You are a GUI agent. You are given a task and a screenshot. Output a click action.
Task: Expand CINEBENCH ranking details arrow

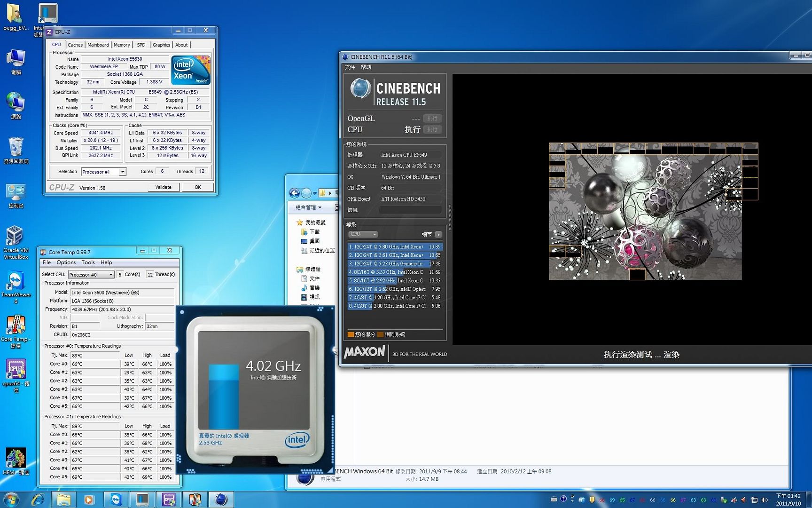(x=438, y=234)
